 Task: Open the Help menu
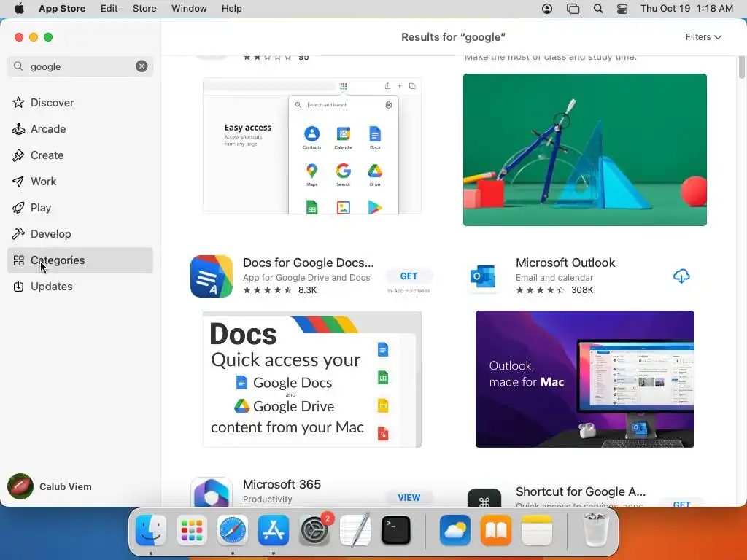(231, 9)
